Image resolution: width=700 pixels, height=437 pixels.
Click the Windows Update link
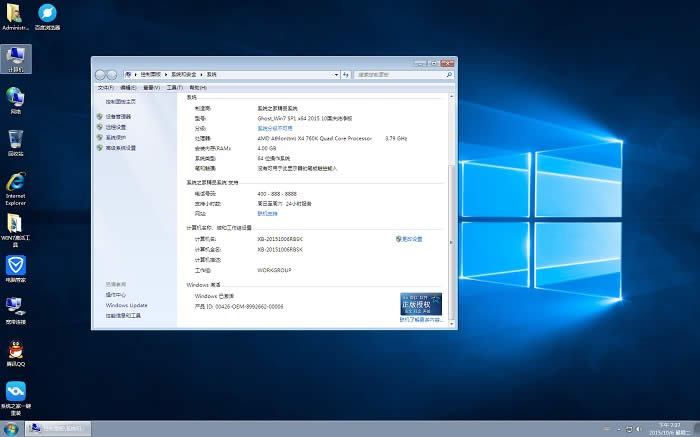click(x=126, y=305)
